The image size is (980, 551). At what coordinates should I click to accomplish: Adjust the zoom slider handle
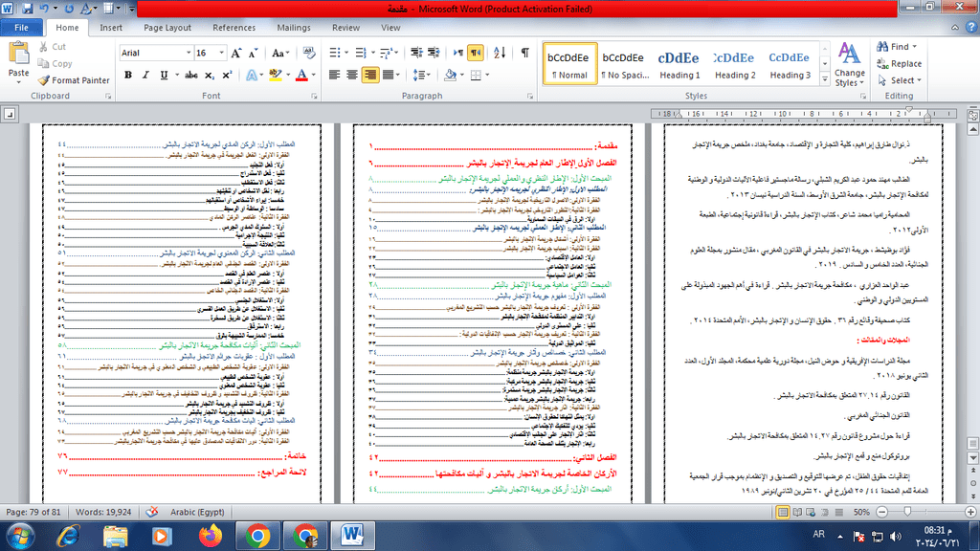907,512
